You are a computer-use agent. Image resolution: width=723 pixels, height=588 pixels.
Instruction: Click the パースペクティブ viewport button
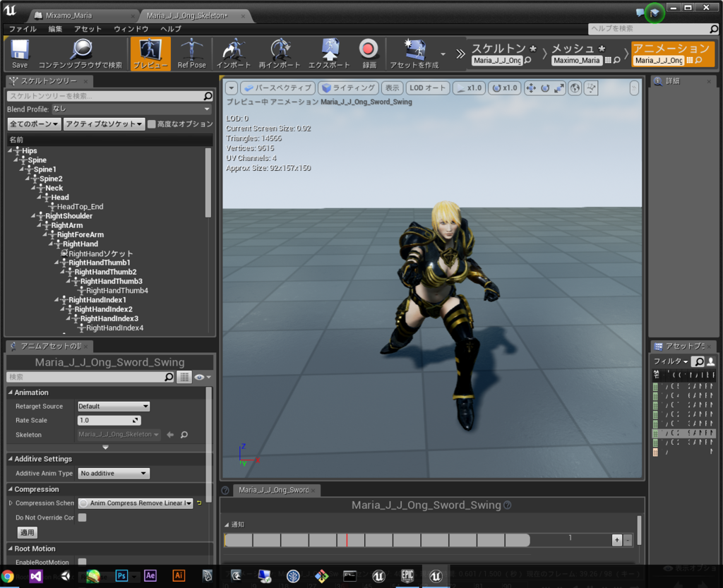click(x=277, y=88)
